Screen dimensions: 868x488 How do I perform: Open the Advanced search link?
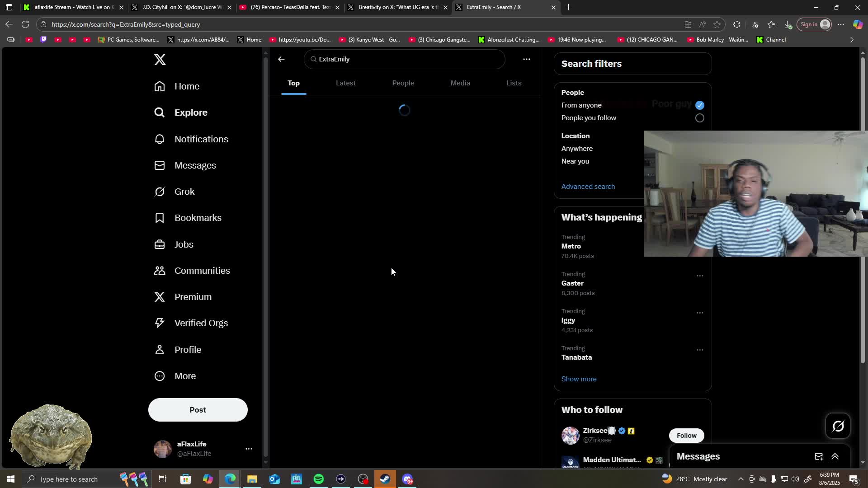[588, 187]
